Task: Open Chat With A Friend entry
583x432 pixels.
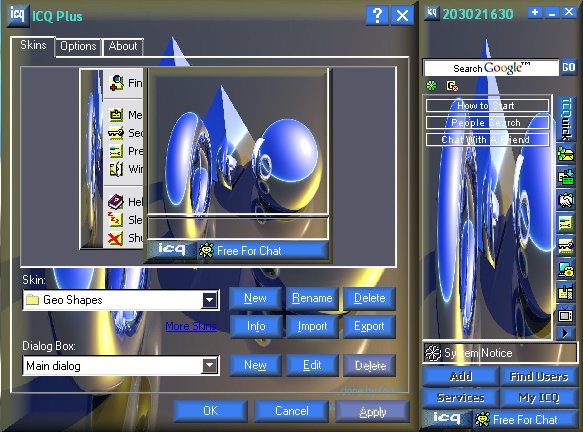Action: [487, 140]
